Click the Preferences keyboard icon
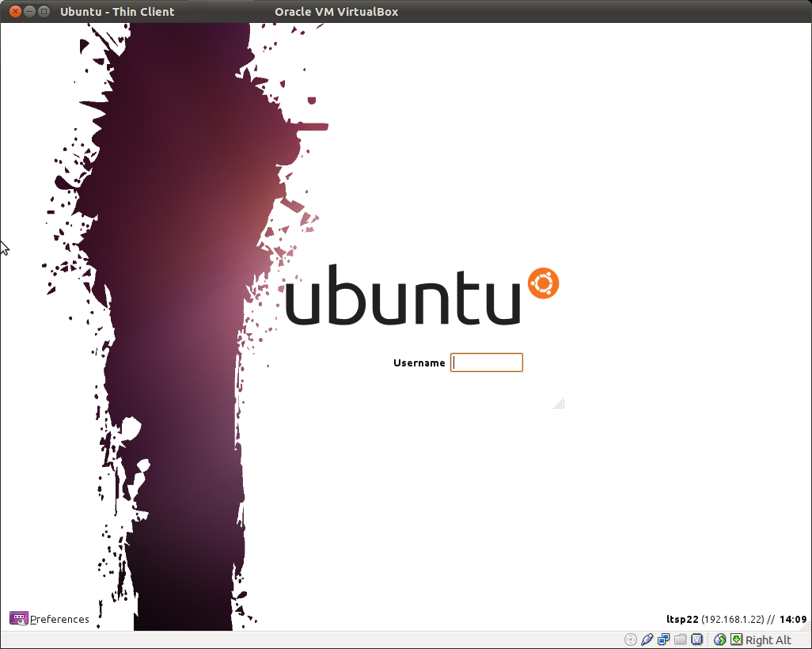This screenshot has width=812, height=649. coord(19,618)
